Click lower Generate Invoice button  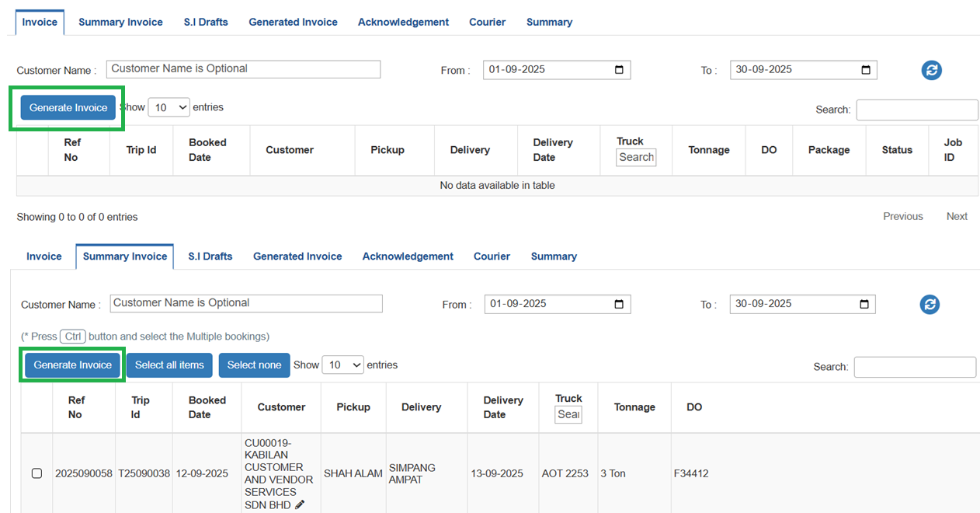(x=73, y=365)
